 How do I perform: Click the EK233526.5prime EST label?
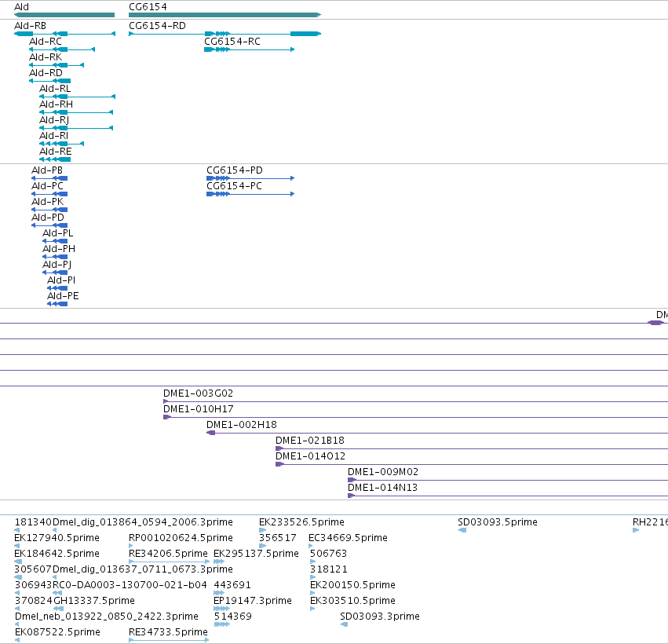pyautogui.click(x=301, y=522)
